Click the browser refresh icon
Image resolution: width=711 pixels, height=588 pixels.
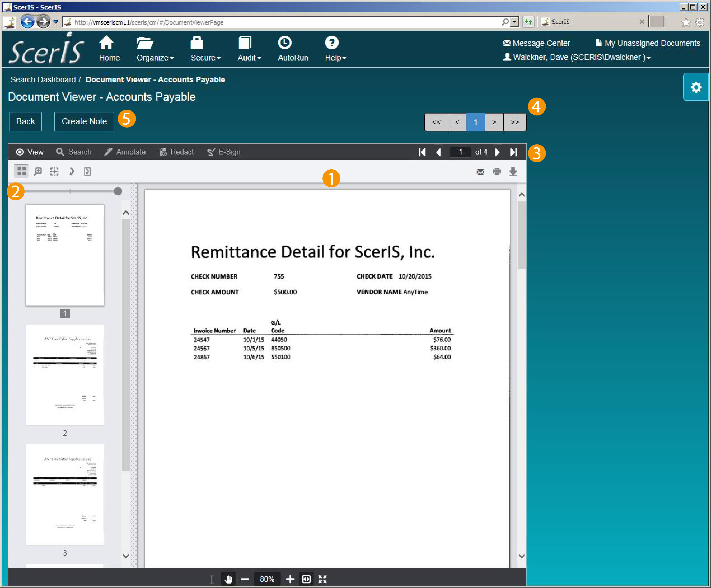tap(528, 22)
